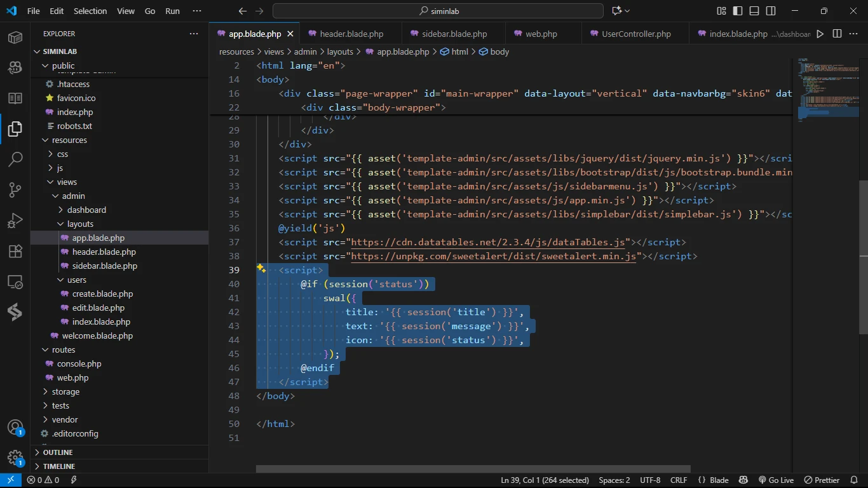Click the split editor right icon
868x488 pixels.
(837, 34)
